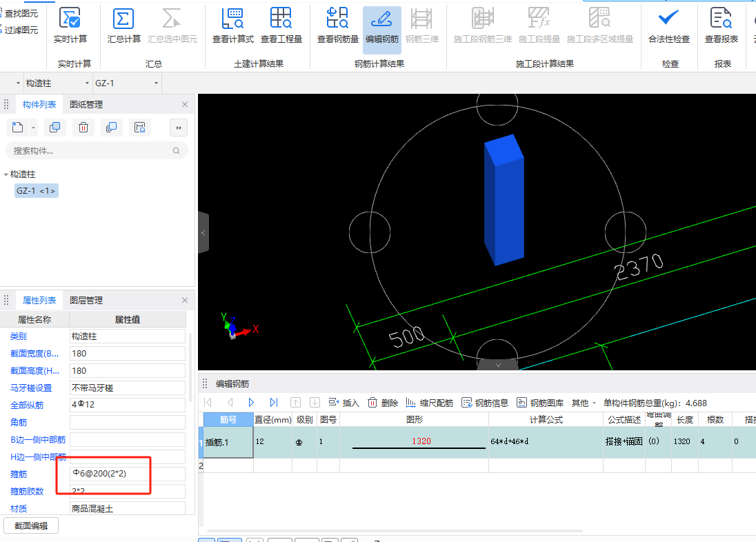This screenshot has width=756, height=542.
Task: Click the 材质 property name
Action: 19,509
